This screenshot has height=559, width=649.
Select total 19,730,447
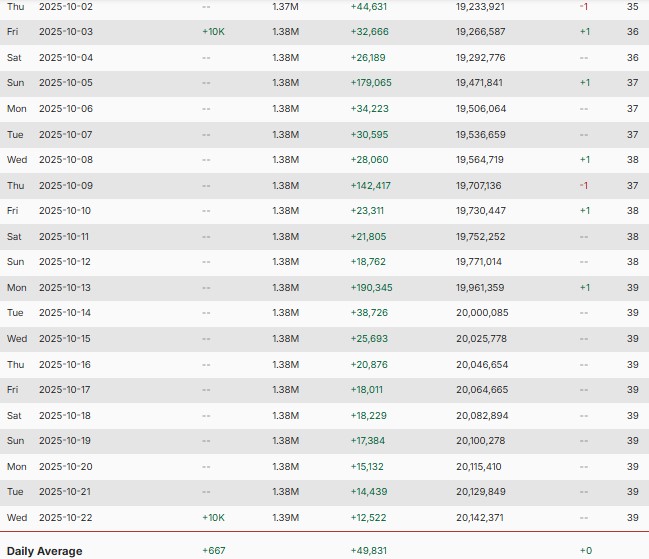coord(481,211)
